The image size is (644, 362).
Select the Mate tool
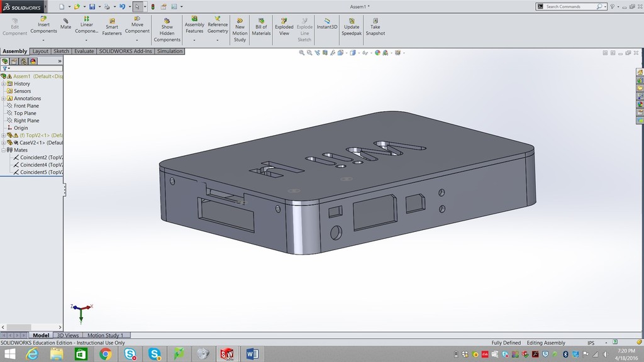[x=65, y=24]
